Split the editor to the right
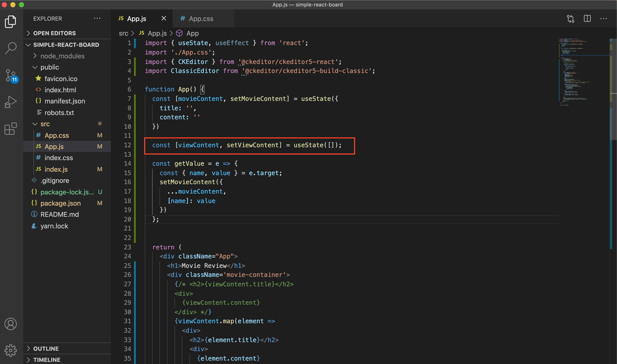The width and height of the screenshot is (617, 364). [x=587, y=19]
